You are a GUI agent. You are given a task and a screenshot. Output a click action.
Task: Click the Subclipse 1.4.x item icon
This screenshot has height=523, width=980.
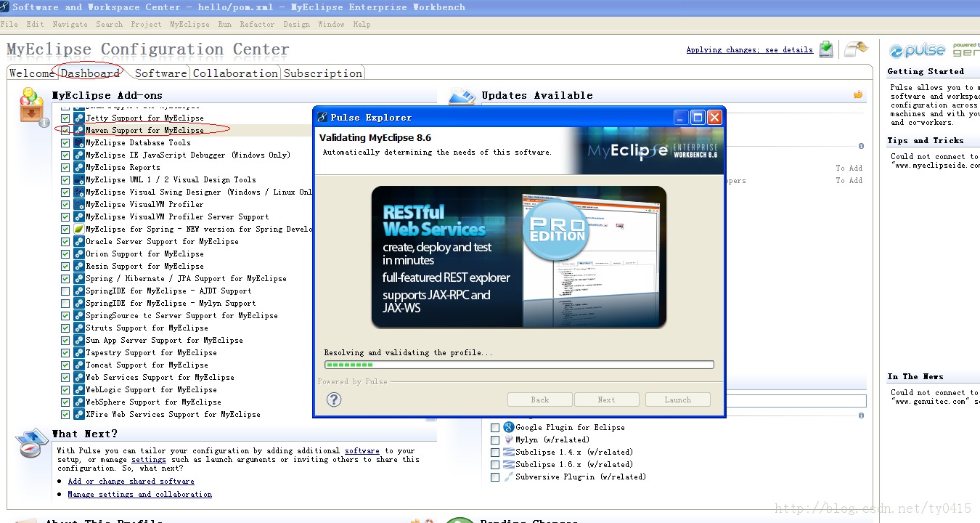click(508, 452)
